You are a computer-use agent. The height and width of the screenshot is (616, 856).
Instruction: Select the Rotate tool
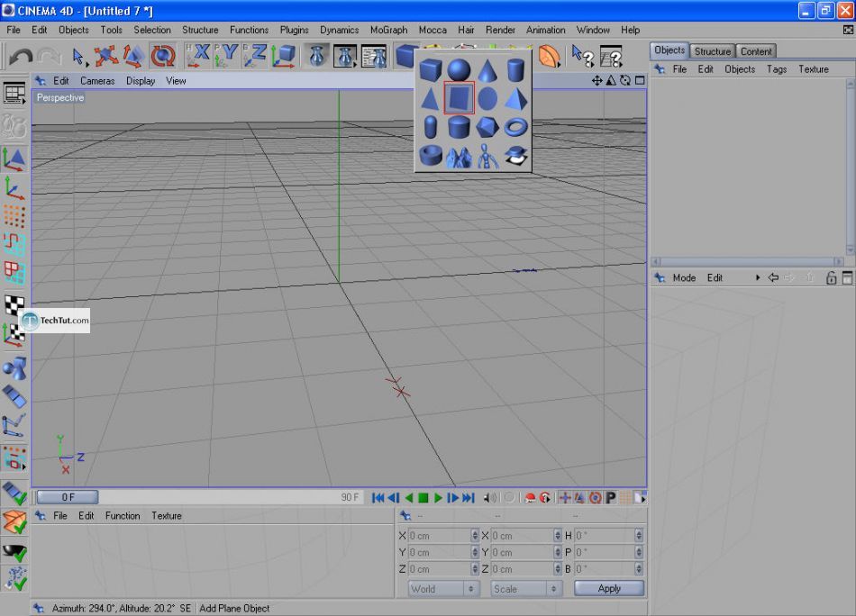[163, 56]
